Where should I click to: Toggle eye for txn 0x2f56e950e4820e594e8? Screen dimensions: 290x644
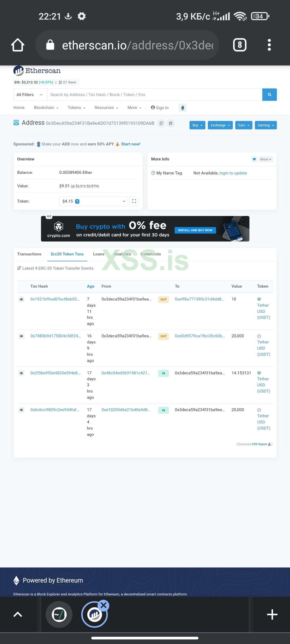coord(21,373)
